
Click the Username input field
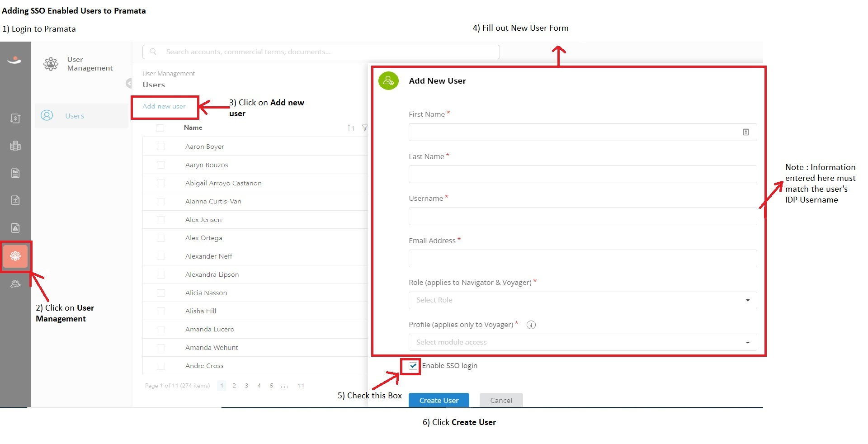pos(583,216)
